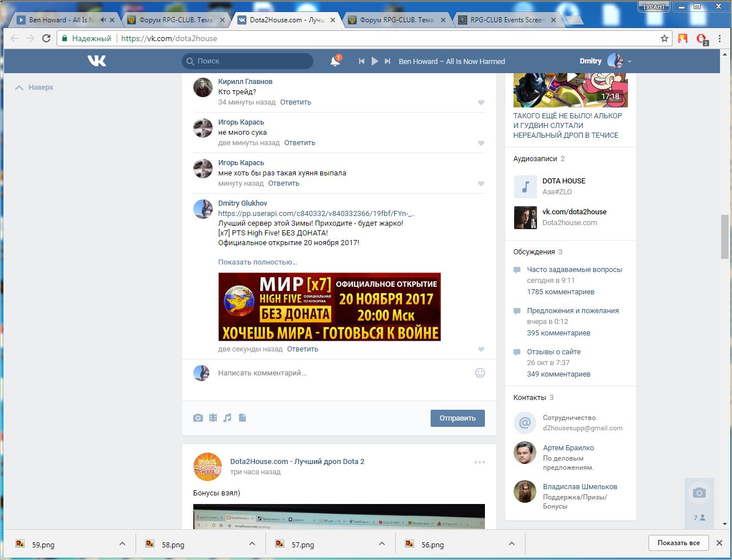Attach a video using the film icon

coord(213,418)
